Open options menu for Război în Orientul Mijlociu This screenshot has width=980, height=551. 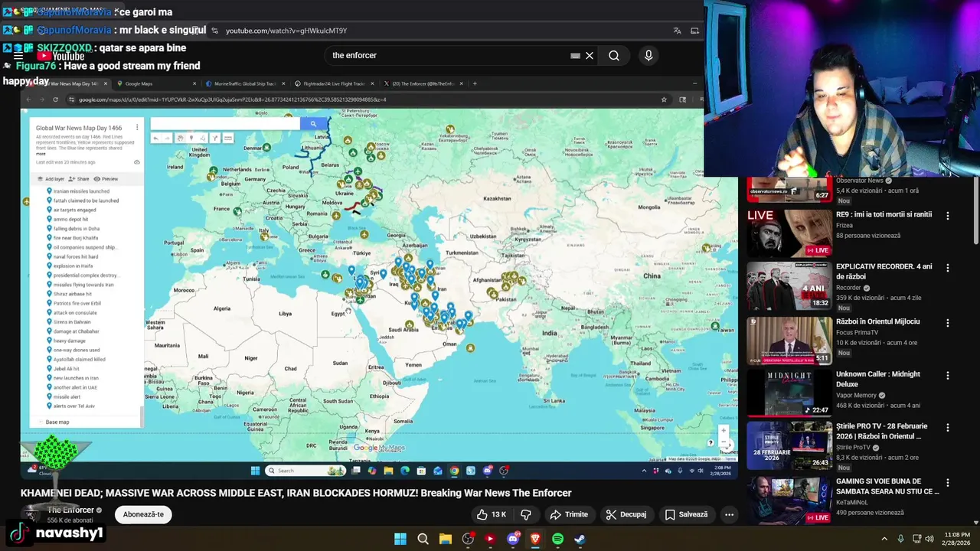pyautogui.click(x=948, y=323)
